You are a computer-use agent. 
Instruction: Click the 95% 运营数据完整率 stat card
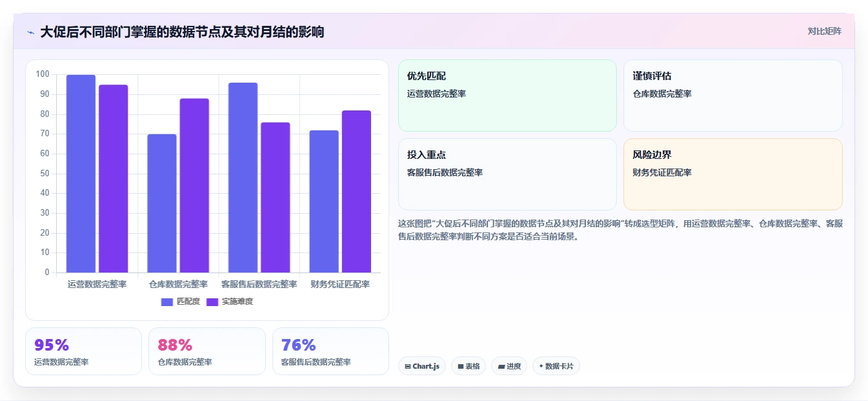click(83, 351)
